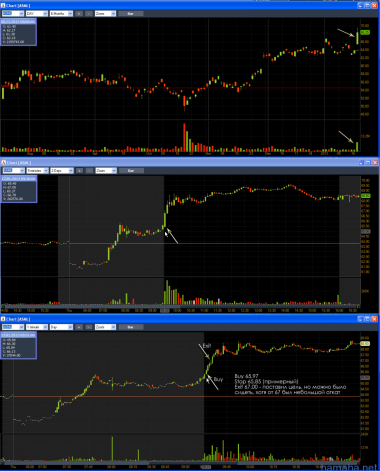Screen dimensions: 380x472
Task: Click the Bar button in bottom chart toolbar
Action: [131, 327]
